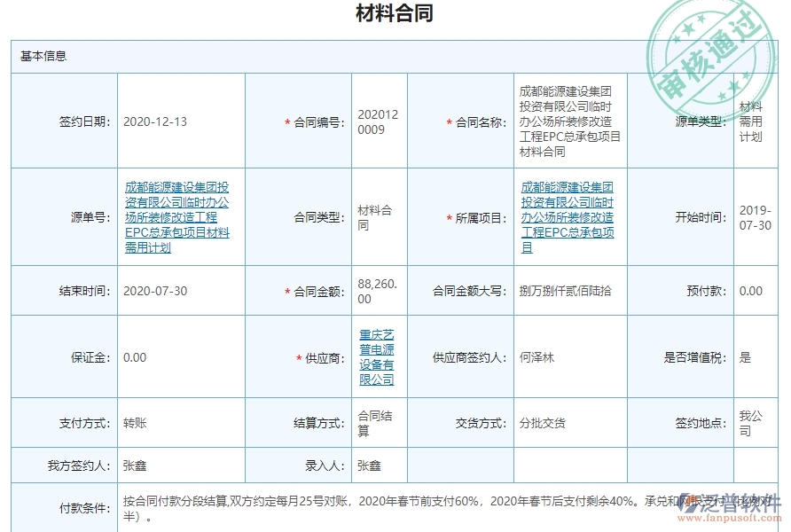
Task: Click the 支付方式 value 转账
Action: (x=135, y=423)
